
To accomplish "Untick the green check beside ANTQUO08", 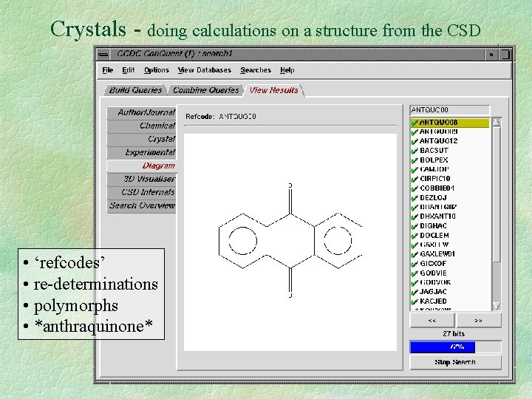I will 415,123.
